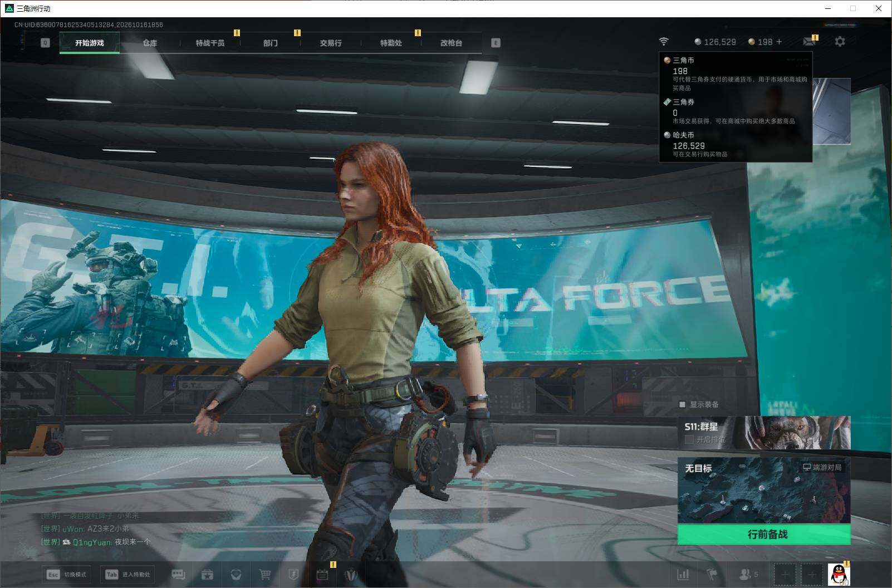Click the 行前备战 green button
The width and height of the screenshot is (892, 588).
764,535
